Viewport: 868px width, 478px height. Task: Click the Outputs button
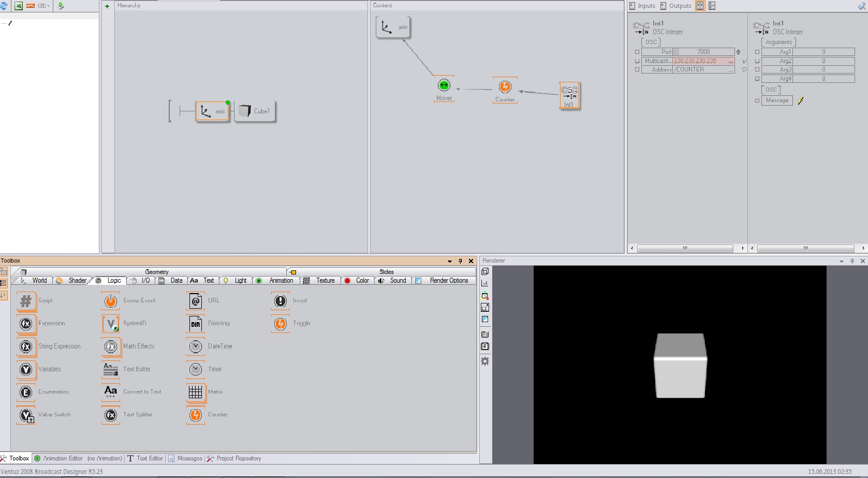point(676,6)
